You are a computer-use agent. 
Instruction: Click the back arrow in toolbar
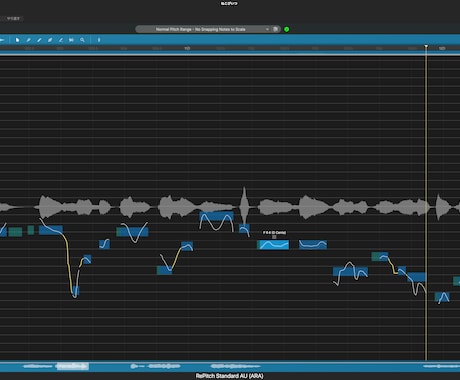[x=2, y=40]
